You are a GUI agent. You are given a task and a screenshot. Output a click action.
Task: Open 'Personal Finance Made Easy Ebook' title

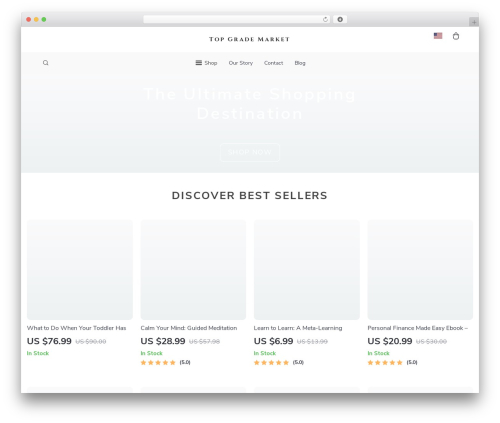tap(417, 328)
